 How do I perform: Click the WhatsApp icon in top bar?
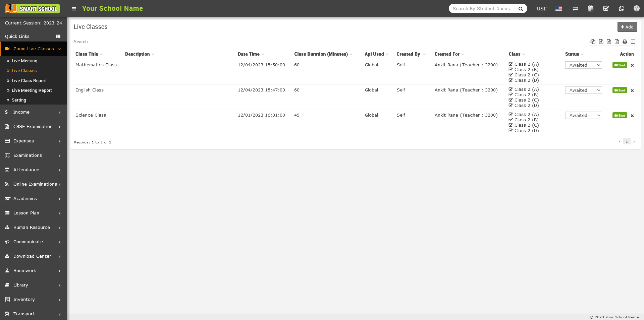[x=622, y=9]
